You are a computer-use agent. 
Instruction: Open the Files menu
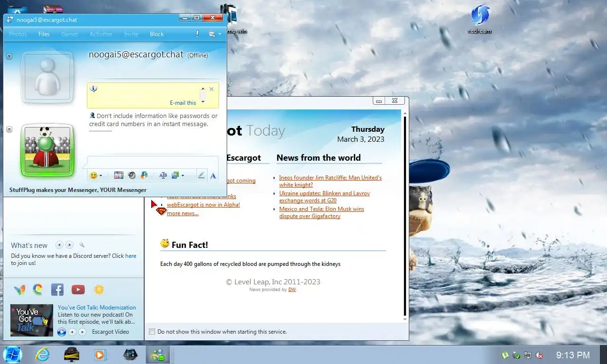(44, 34)
